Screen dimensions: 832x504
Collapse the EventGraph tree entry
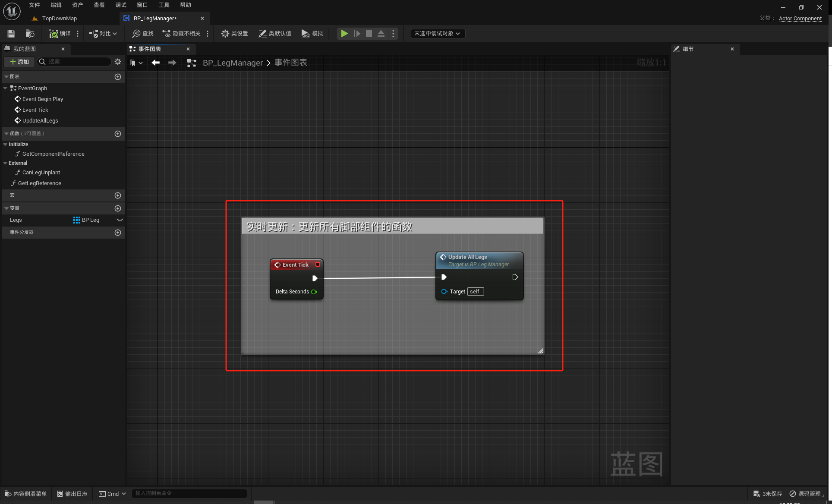pyautogui.click(x=5, y=88)
